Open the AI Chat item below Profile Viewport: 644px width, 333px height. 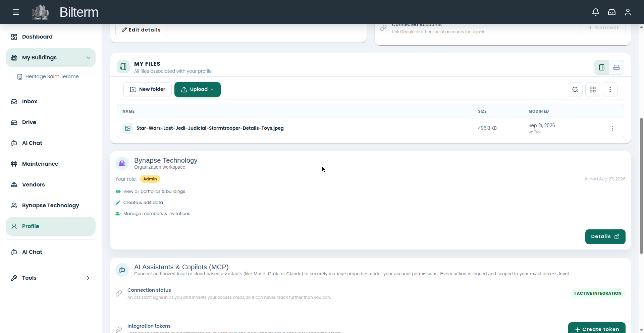51,252
